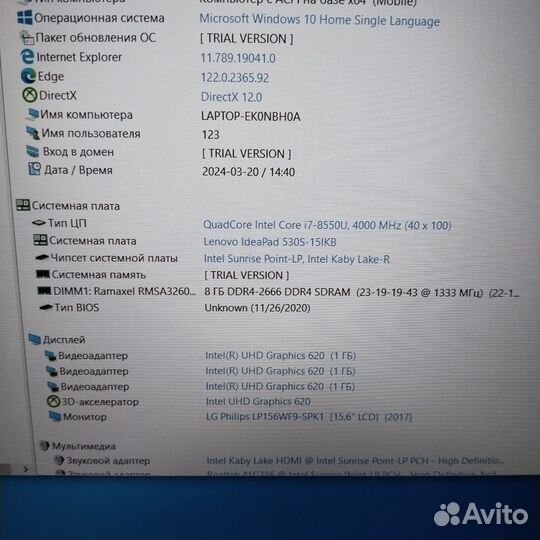
Task: Click the Дисплей section heading
Action: coord(64,340)
